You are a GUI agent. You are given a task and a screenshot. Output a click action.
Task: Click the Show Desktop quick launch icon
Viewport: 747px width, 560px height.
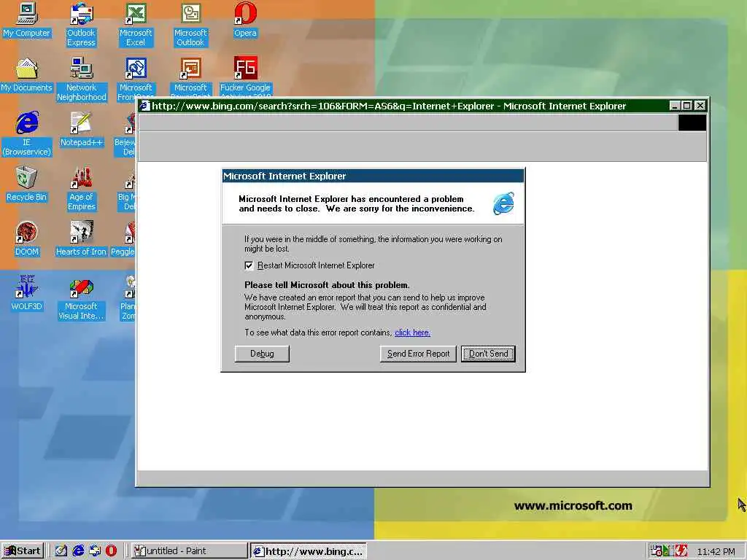61,551
